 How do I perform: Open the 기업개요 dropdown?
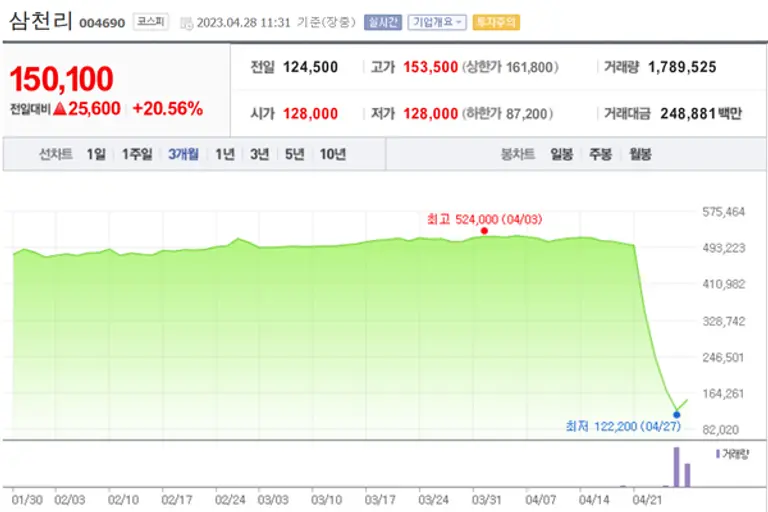coord(436,22)
